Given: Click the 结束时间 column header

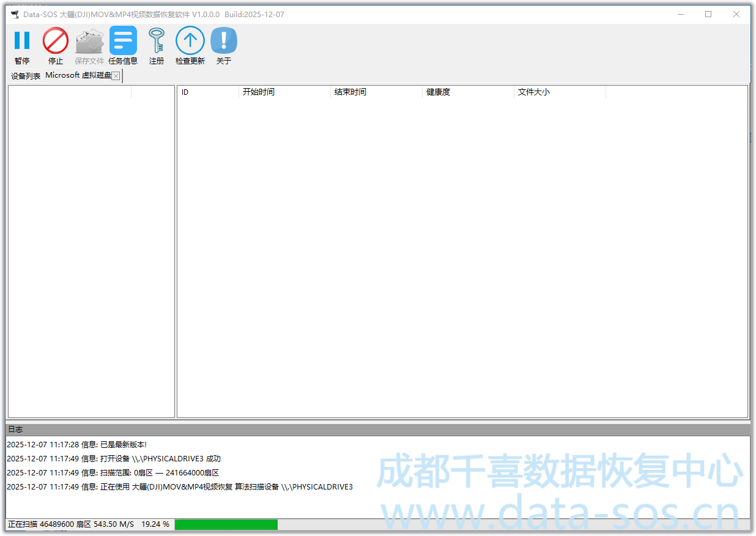Looking at the screenshot, I should click(x=376, y=92).
